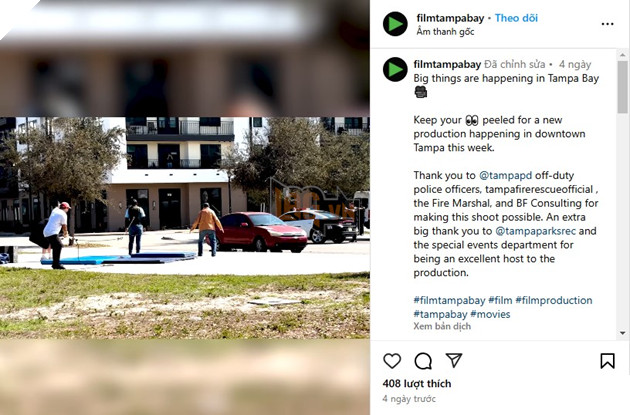Image resolution: width=630 pixels, height=415 pixels.
Task: Like the post with the heart icon
Action: coord(392,361)
